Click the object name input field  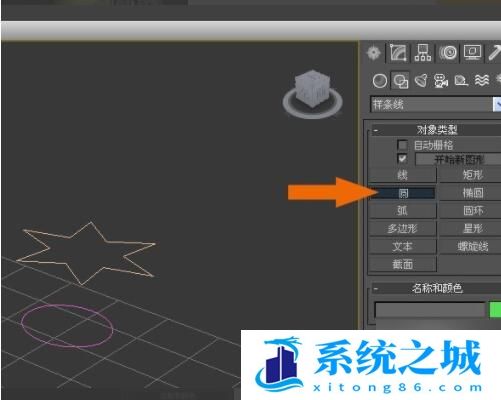(x=430, y=310)
